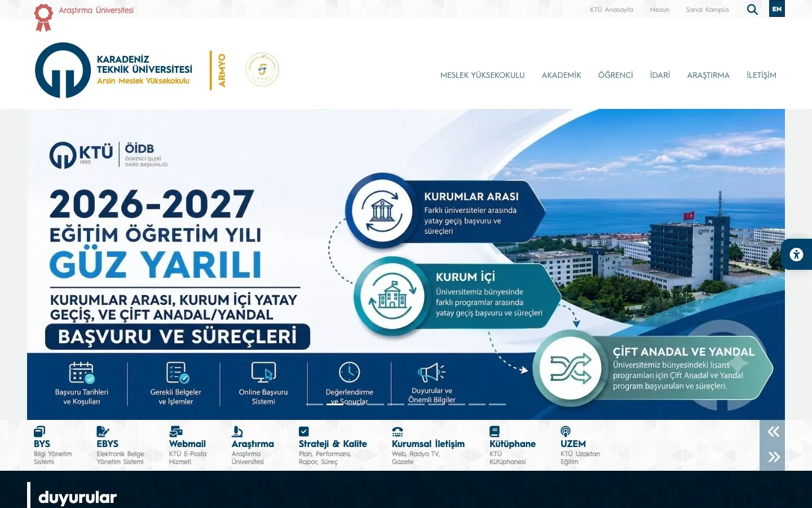Image resolution: width=812 pixels, height=508 pixels.
Task: Click the duyurular section heading
Action: (x=78, y=497)
